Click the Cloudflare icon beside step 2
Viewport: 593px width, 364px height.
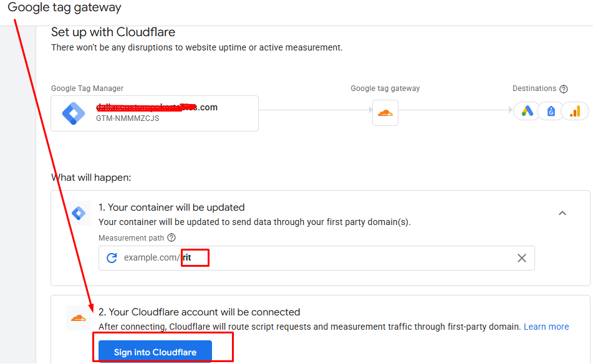point(79,318)
